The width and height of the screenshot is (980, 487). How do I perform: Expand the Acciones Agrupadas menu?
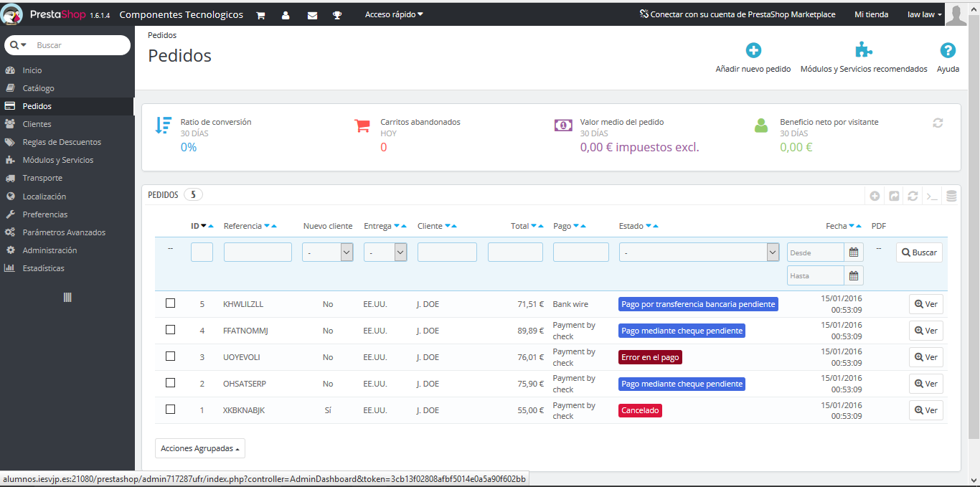point(200,448)
